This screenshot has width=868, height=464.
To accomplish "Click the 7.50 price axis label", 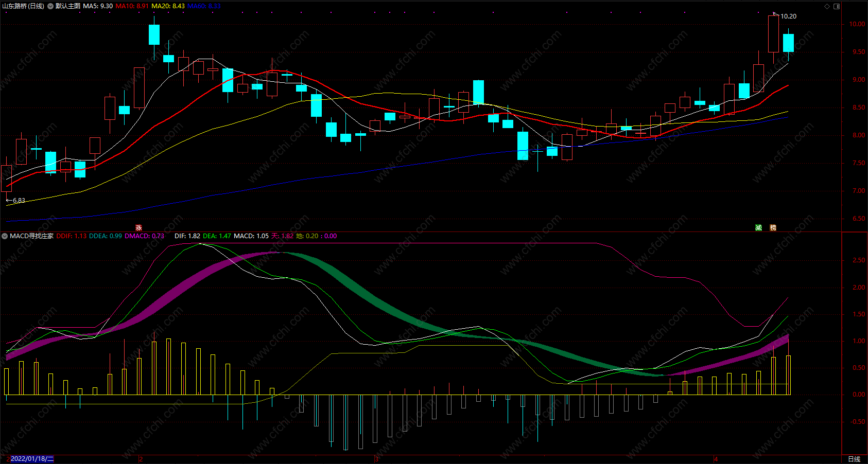I will 859,163.
